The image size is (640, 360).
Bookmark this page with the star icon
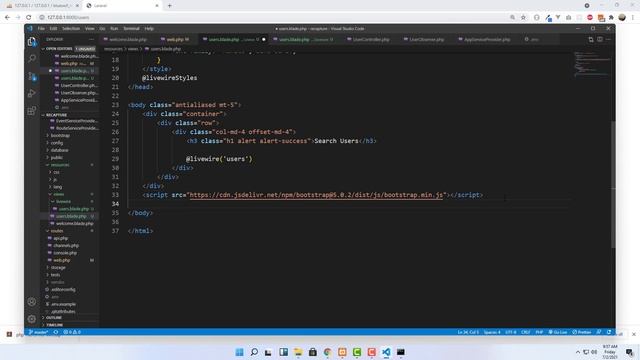pos(523,17)
